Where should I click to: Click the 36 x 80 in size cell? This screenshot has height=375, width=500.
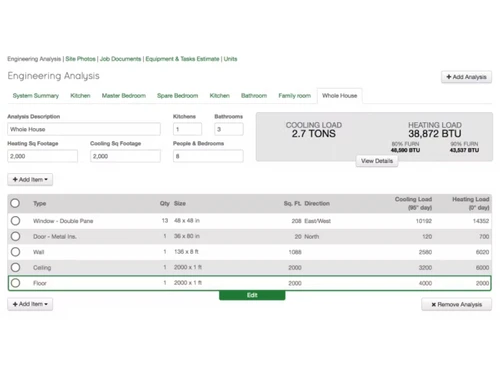(187, 236)
